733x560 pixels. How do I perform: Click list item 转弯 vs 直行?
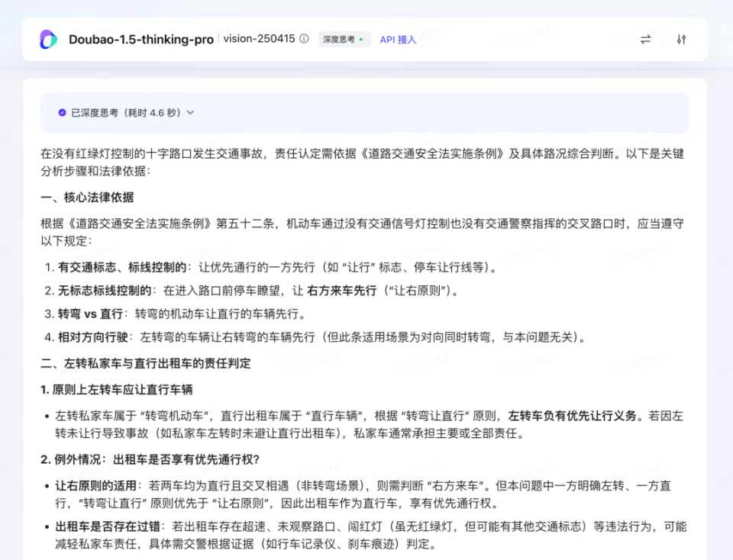pos(90,314)
